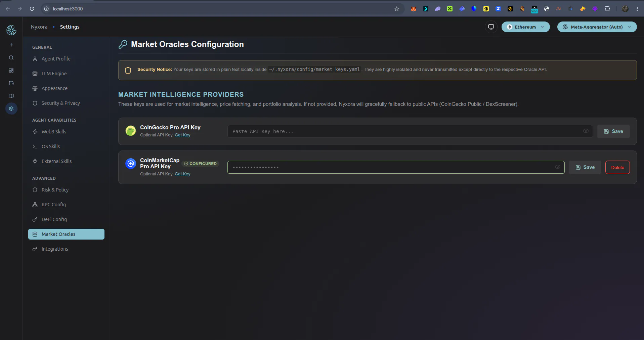Go to Appearance settings
Screen dimensions: 644x340
(66, 88)
